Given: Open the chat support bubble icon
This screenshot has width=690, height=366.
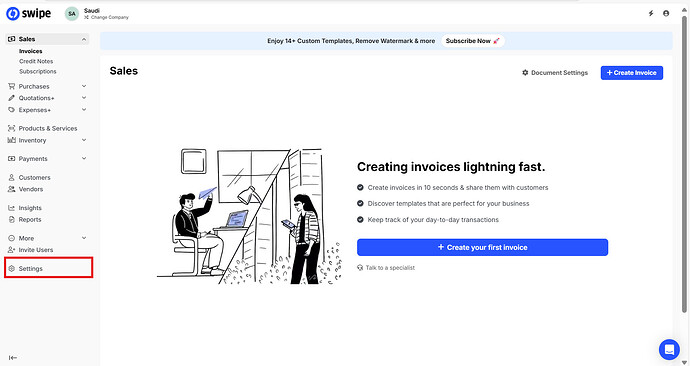Looking at the screenshot, I should (669, 350).
